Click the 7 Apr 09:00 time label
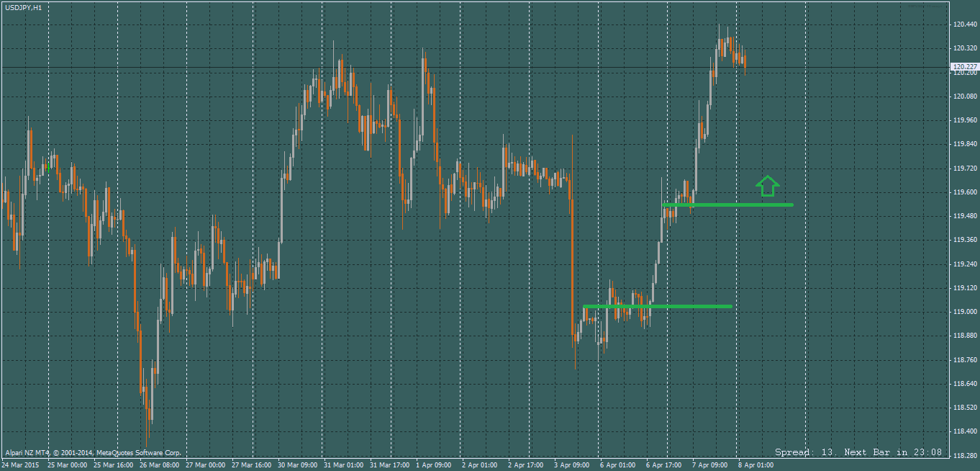980x471 pixels. pyautogui.click(x=710, y=465)
